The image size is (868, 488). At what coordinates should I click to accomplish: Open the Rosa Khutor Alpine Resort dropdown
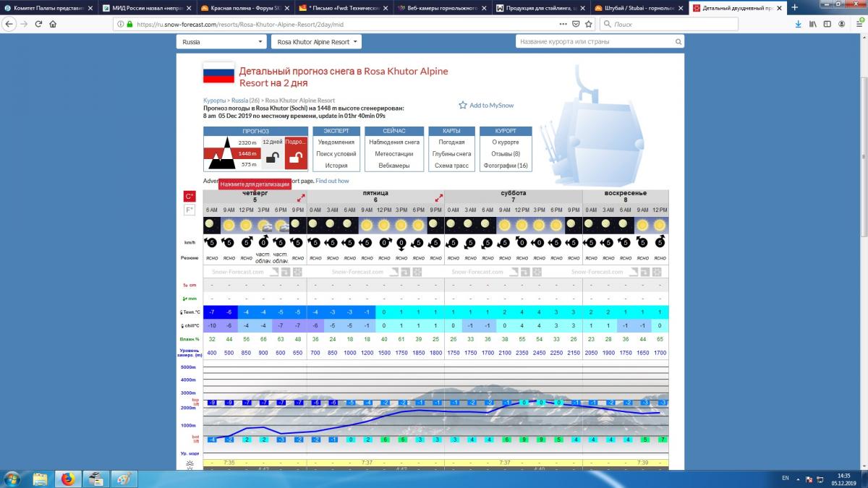(x=318, y=42)
